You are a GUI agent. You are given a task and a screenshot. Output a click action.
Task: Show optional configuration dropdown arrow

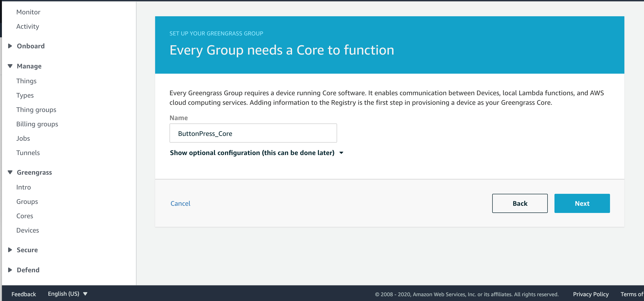click(x=341, y=153)
